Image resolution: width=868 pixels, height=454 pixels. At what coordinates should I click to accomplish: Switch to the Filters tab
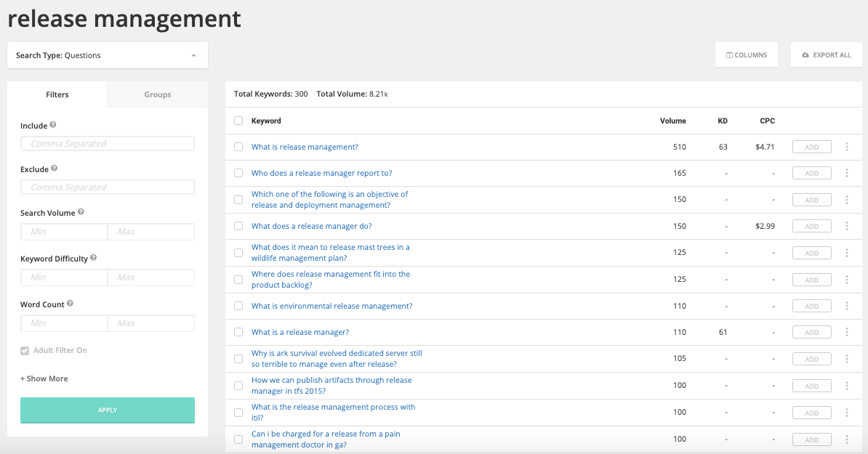pyautogui.click(x=57, y=94)
